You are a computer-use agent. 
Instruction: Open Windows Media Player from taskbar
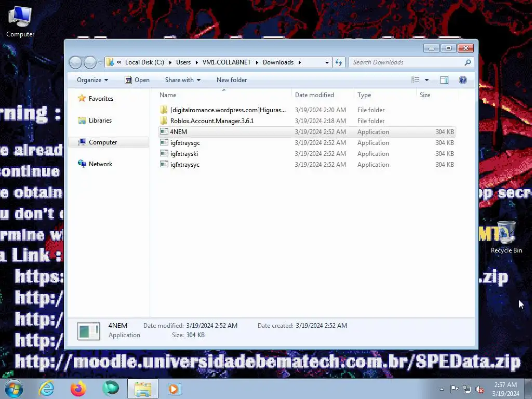point(175,389)
